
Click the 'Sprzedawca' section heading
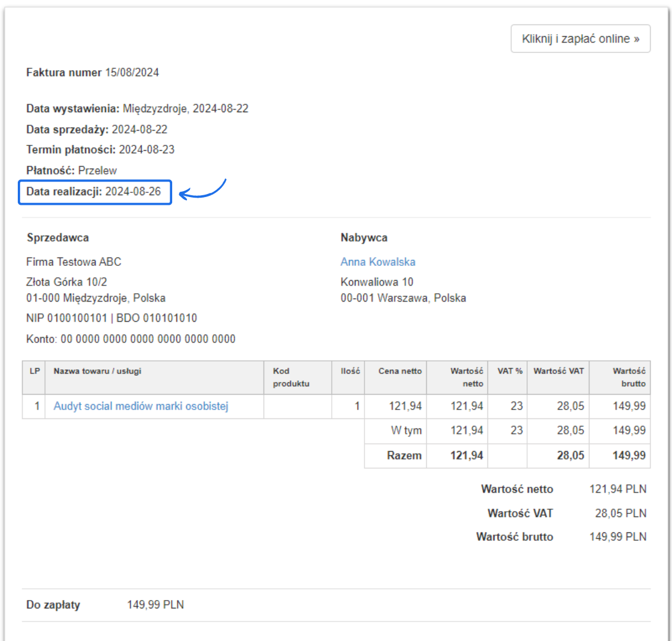(x=58, y=237)
